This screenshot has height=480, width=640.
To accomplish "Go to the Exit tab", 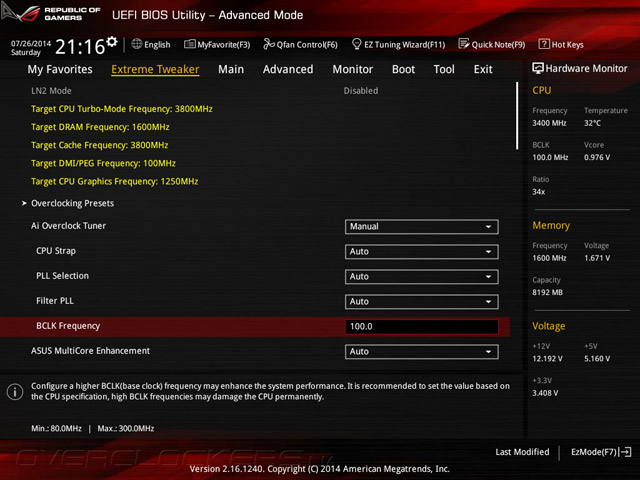I will tap(483, 69).
